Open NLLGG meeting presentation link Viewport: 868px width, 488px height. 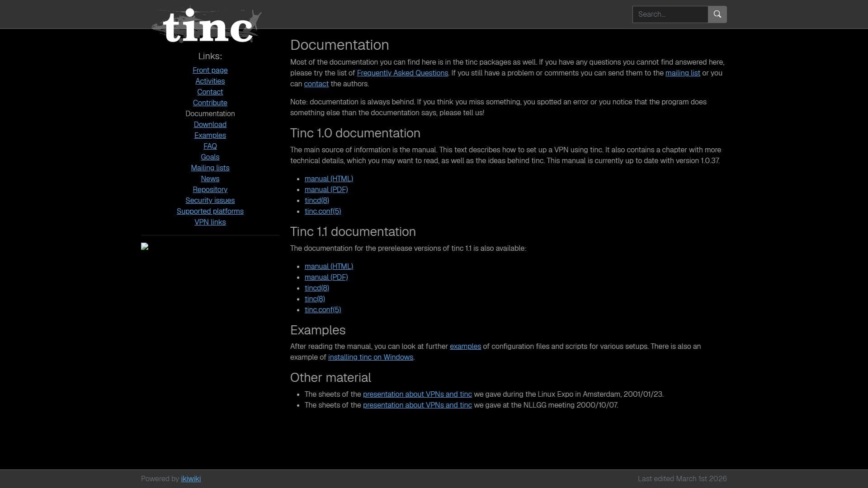click(x=417, y=405)
